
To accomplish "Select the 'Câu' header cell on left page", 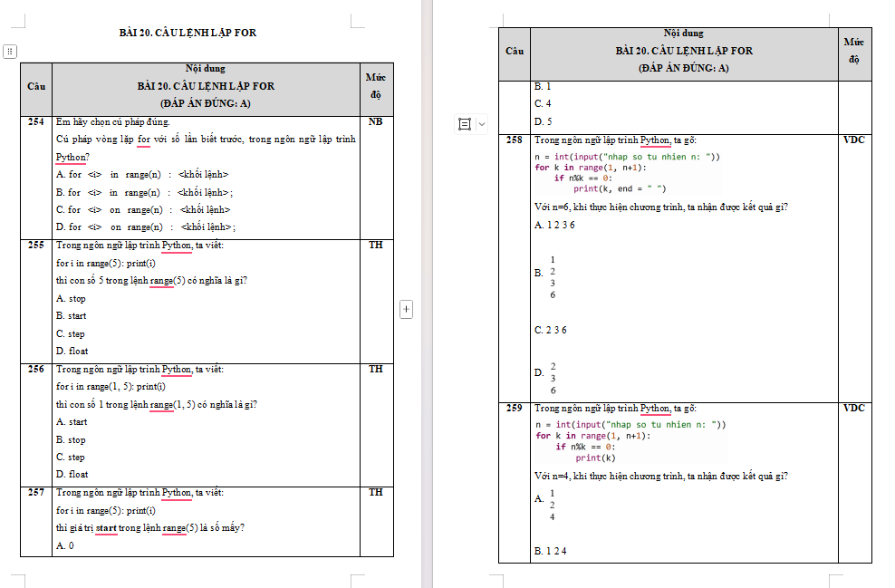I will pyautogui.click(x=36, y=87).
